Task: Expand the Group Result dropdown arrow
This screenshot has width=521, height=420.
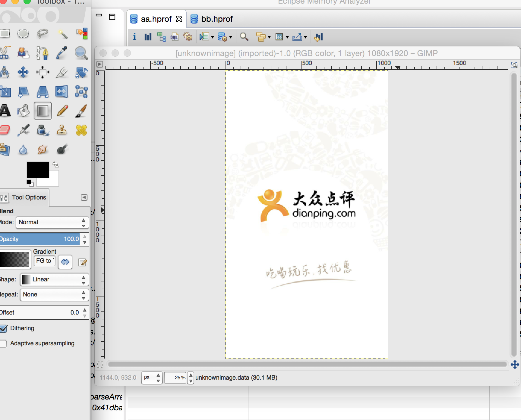Action: point(269,37)
